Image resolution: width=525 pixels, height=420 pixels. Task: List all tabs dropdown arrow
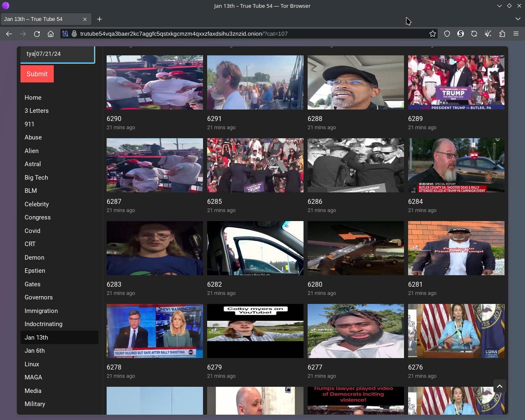(x=518, y=19)
